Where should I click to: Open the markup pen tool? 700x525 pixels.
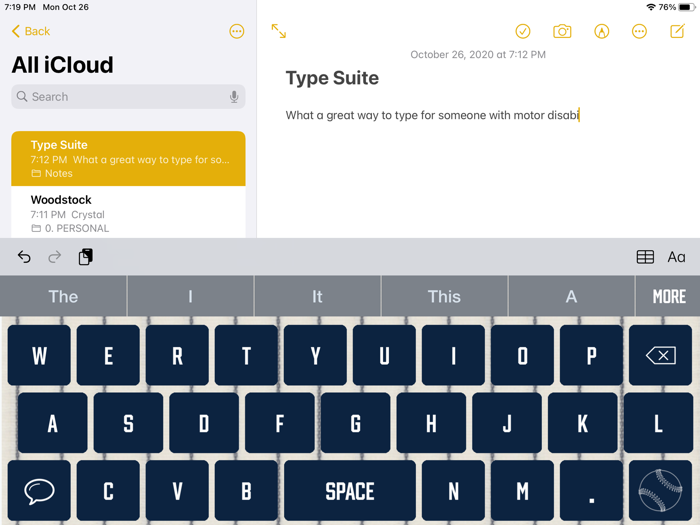tap(601, 31)
